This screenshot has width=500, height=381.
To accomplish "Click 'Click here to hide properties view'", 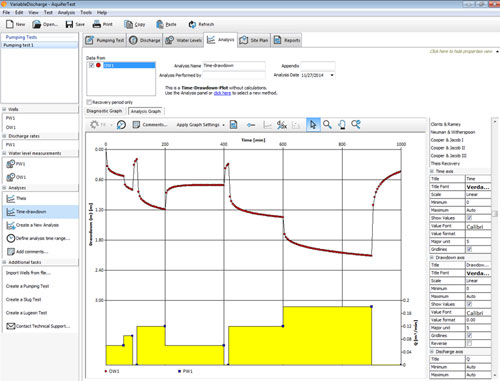I will [461, 51].
